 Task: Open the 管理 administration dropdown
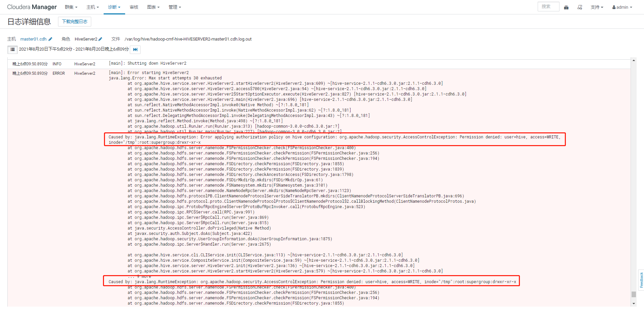[x=175, y=7]
